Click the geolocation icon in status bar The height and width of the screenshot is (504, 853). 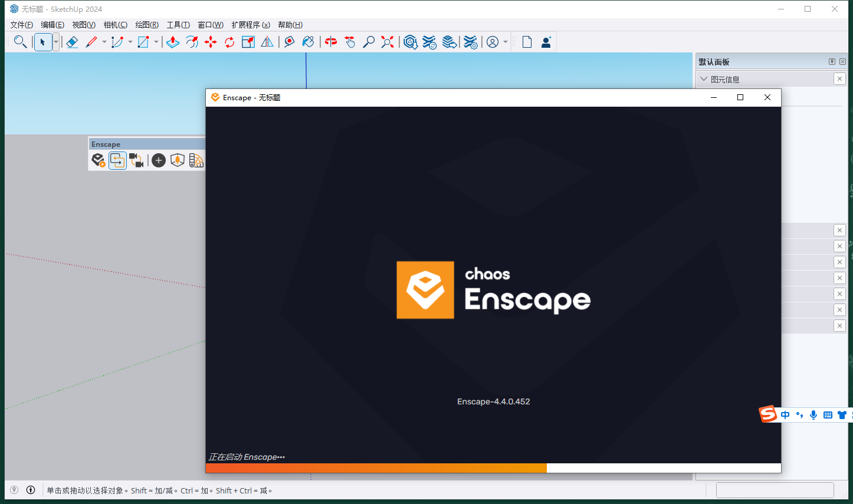[14, 490]
